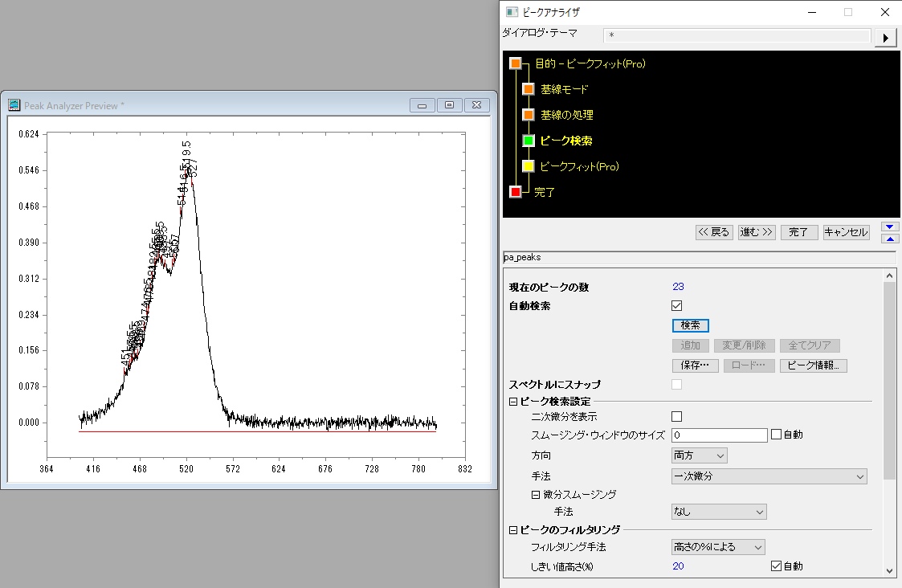Image resolution: width=902 pixels, height=588 pixels.
Task: Click the 検索 button
Action: [690, 325]
